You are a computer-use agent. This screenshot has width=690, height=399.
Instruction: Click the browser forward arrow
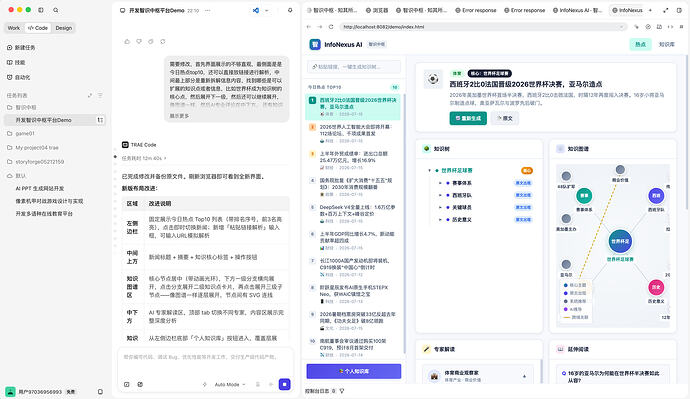pos(320,27)
